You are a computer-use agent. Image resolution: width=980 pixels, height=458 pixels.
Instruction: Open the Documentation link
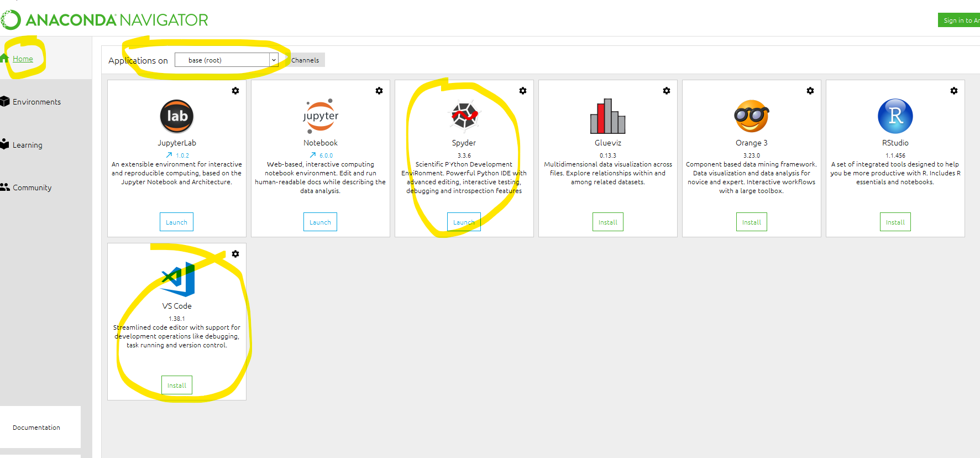(x=36, y=428)
